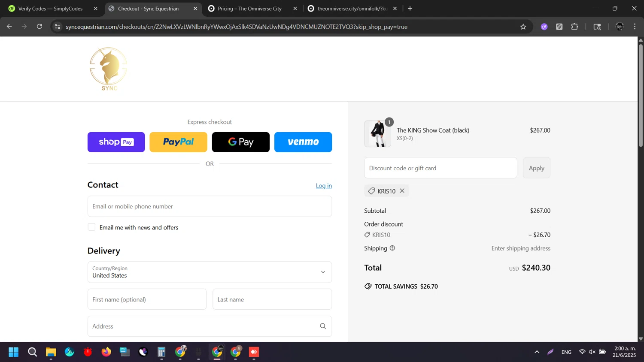Open the Windows Start menu
This screenshot has width=644, height=362.
[14, 352]
